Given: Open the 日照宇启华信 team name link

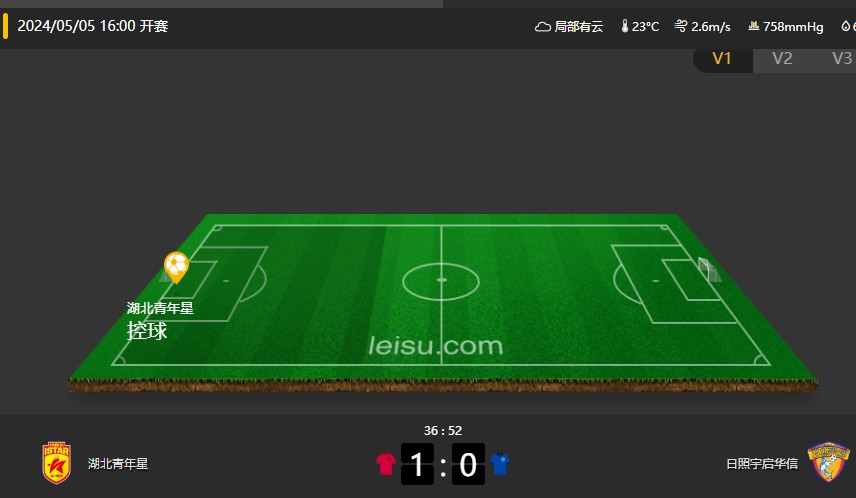Looking at the screenshot, I should click(x=762, y=464).
